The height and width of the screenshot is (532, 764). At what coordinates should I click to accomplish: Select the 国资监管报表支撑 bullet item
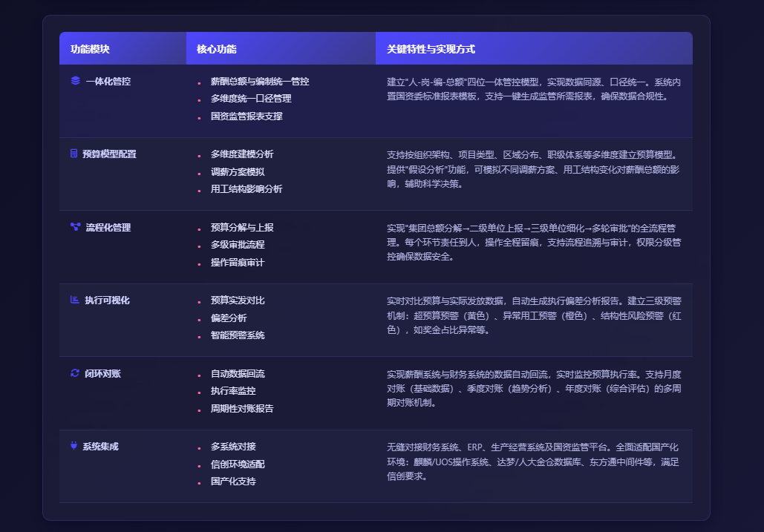click(x=246, y=116)
